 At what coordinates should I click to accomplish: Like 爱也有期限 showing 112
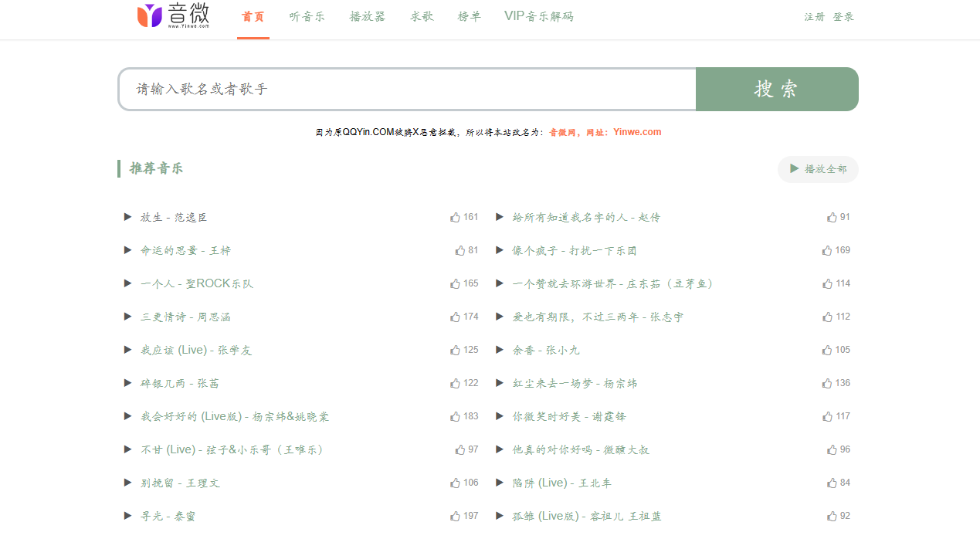coord(836,317)
